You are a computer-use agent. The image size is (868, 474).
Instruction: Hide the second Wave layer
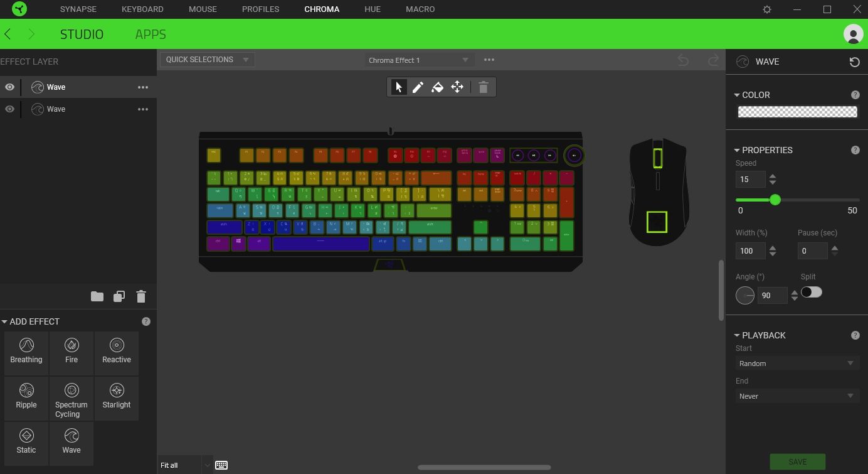coord(10,109)
